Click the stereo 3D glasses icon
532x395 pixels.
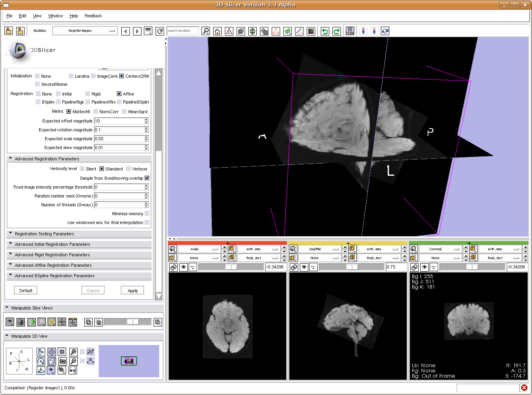(73, 370)
